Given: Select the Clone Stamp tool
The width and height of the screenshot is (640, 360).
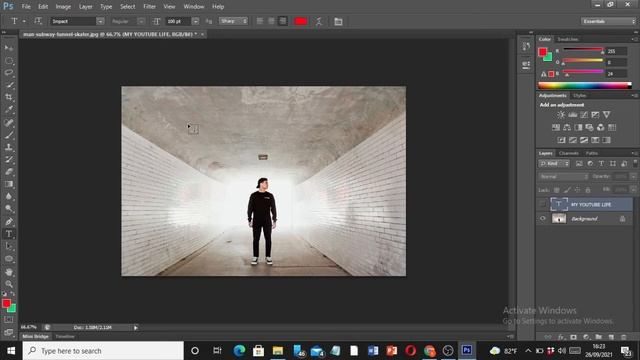Looking at the screenshot, I should tap(9, 147).
